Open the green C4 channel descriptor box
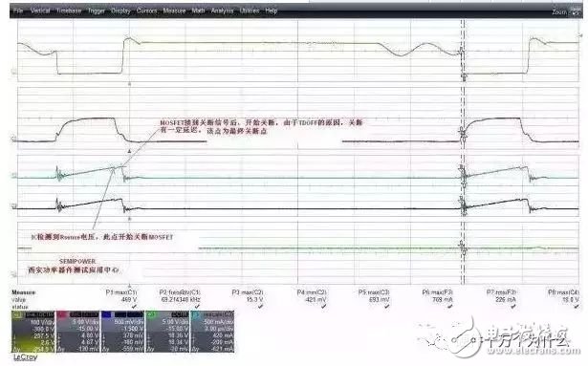 click(167, 332)
